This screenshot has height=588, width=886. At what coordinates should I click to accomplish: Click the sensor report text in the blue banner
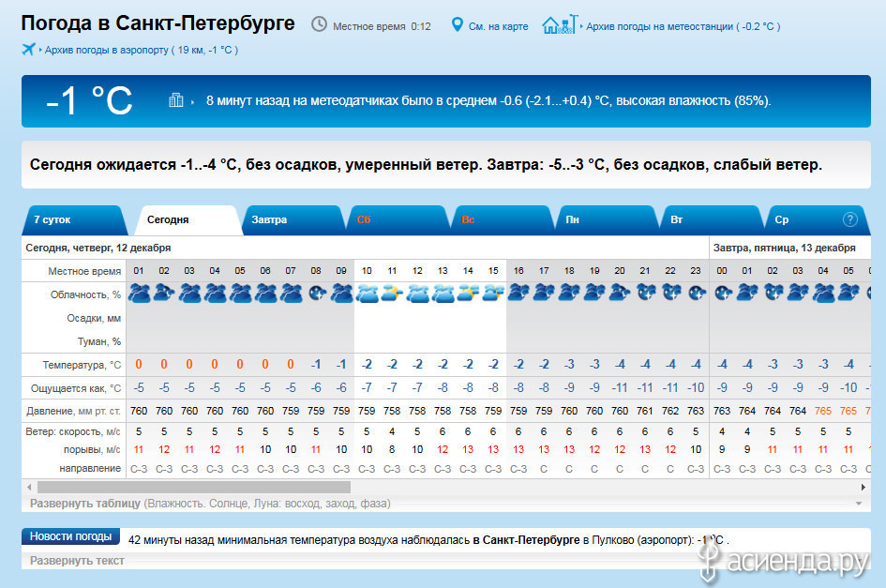[x=488, y=100]
